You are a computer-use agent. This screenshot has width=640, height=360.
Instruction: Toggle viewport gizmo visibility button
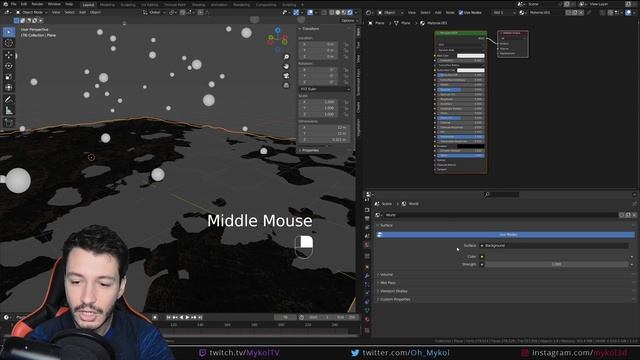coord(296,13)
